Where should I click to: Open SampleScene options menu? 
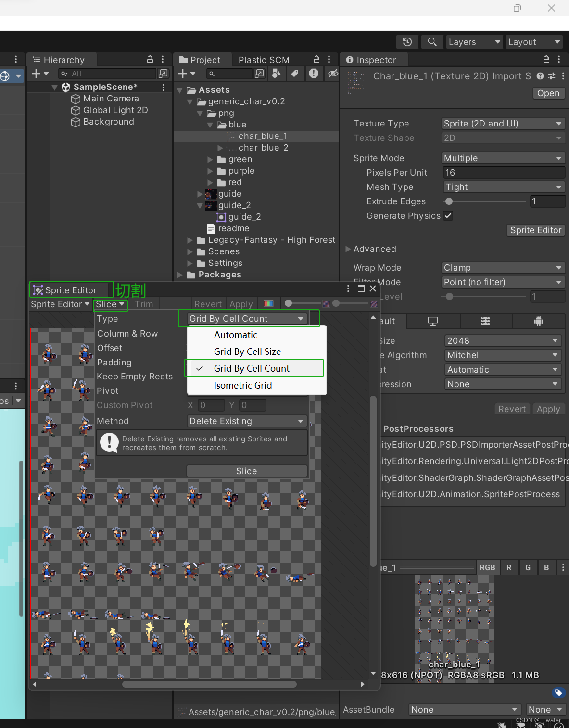[164, 87]
